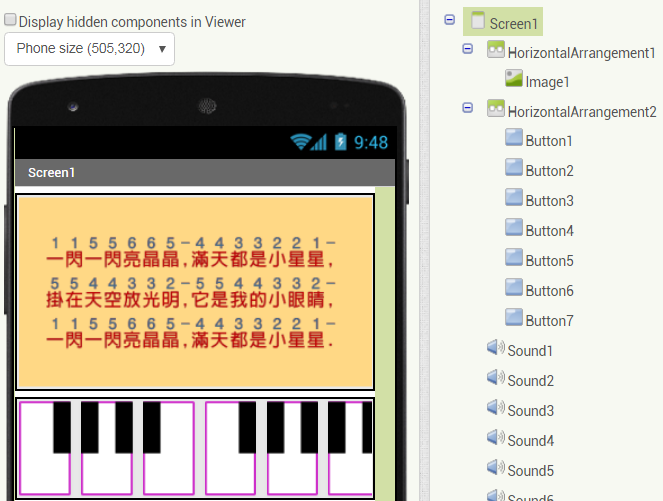663x501 pixels.
Task: Collapse the HorizontalArrangement2 node
Action: [467, 107]
